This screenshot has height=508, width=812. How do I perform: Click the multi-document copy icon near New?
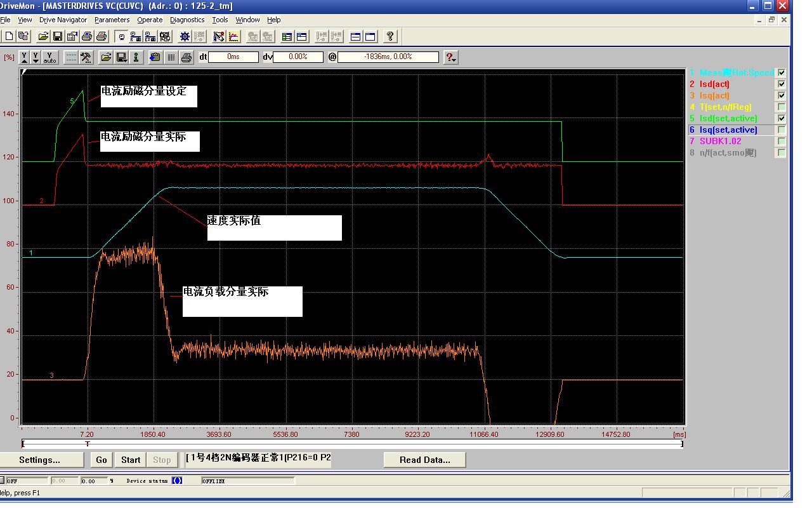pos(23,37)
